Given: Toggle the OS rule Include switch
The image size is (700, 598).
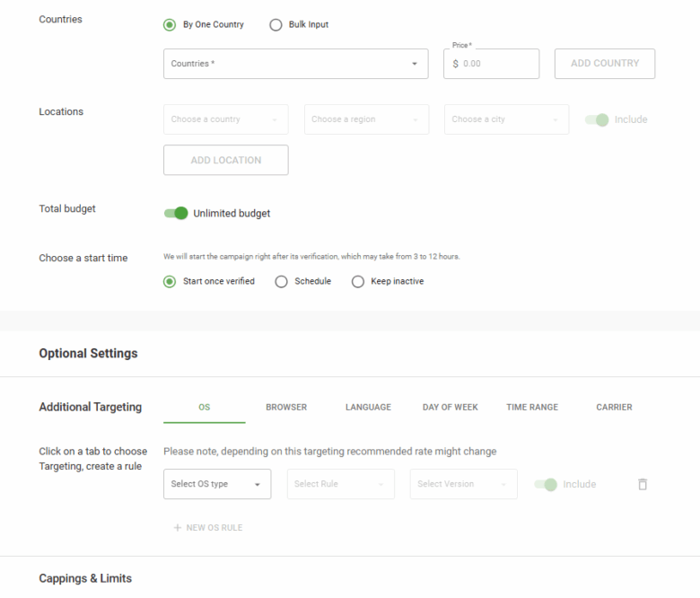Looking at the screenshot, I should (x=546, y=485).
